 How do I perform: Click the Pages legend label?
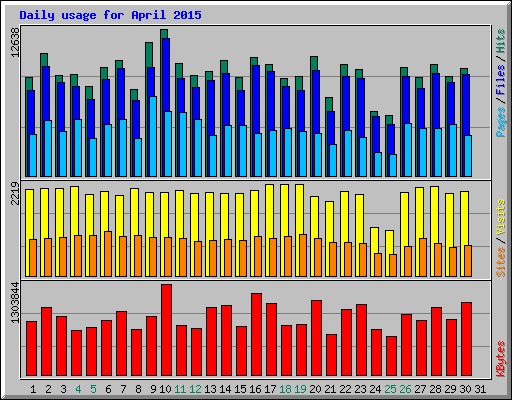click(501, 122)
